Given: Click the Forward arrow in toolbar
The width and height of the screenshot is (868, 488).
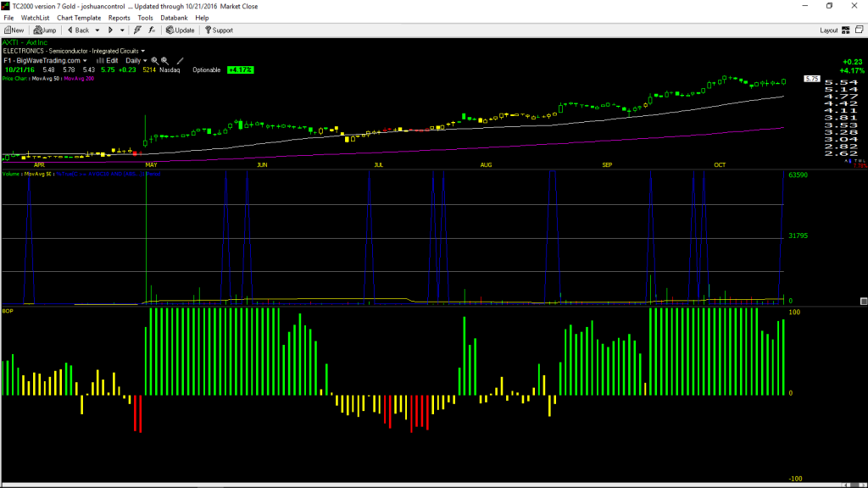Looking at the screenshot, I should [111, 30].
